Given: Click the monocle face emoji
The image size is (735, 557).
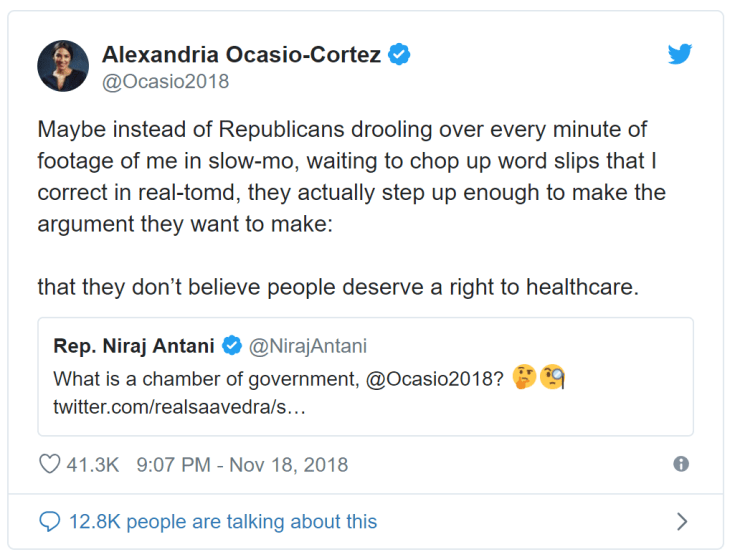Looking at the screenshot, I should pyautogui.click(x=553, y=379).
